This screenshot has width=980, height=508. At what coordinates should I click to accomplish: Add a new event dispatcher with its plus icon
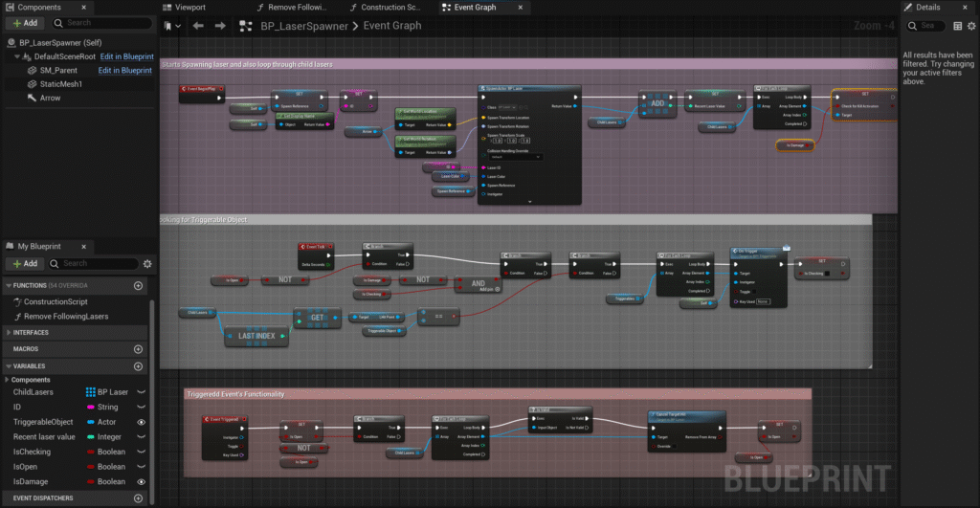[x=138, y=498]
